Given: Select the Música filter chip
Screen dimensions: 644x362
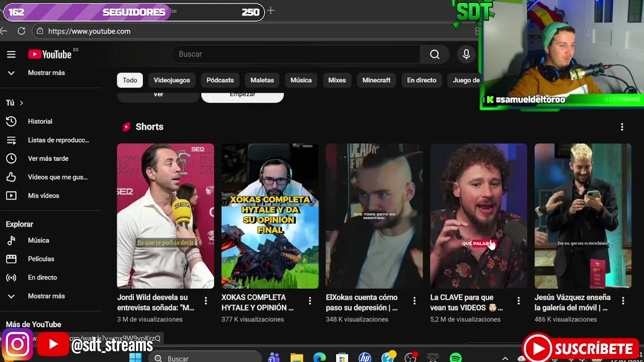Looking at the screenshot, I should [x=301, y=80].
